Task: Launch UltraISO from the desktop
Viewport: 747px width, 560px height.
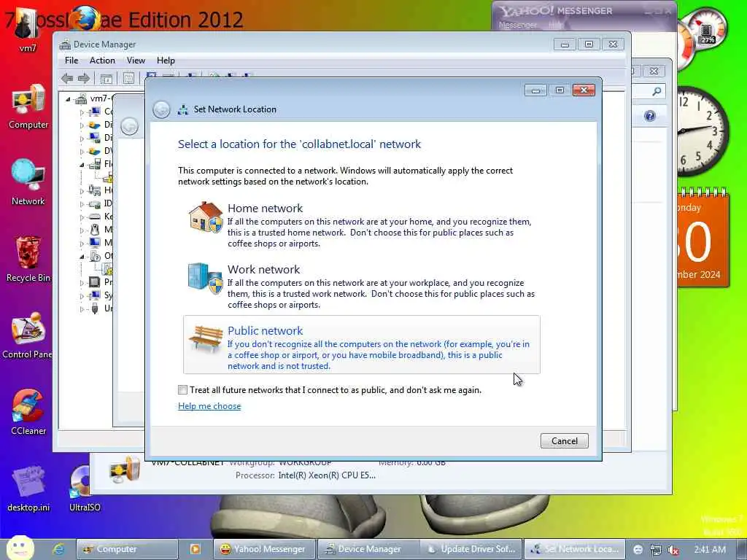Action: click(85, 489)
